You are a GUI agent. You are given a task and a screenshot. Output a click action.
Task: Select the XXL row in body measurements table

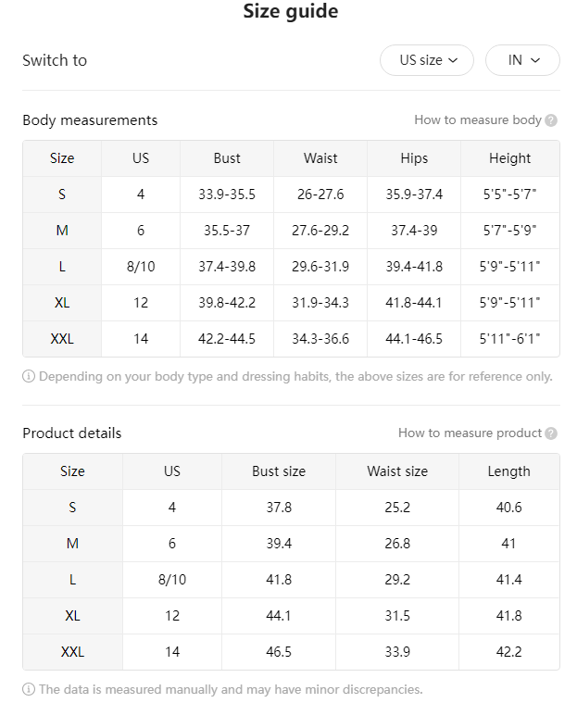tap(291, 339)
